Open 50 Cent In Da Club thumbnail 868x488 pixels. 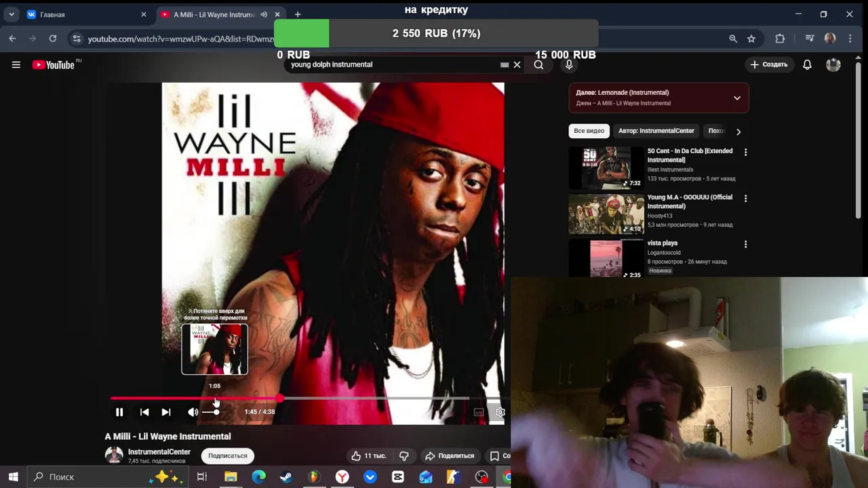click(606, 168)
